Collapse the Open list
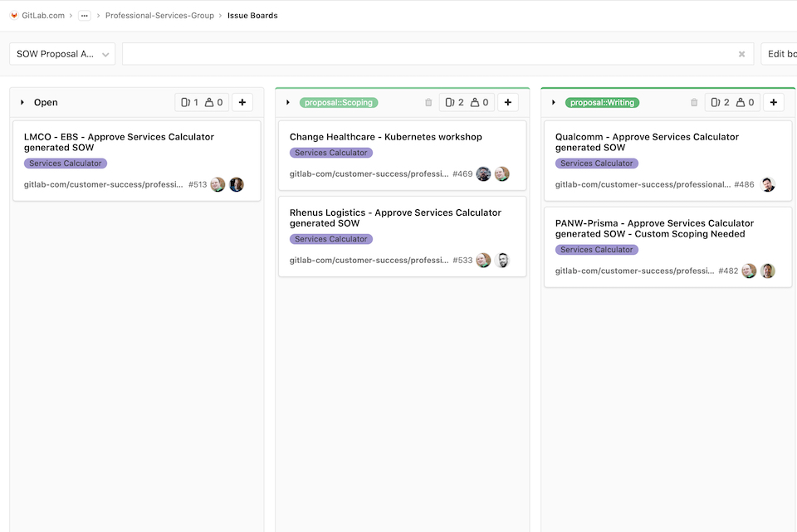The image size is (797, 532). [x=22, y=102]
